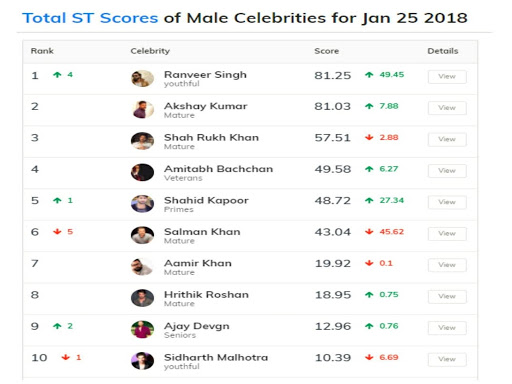Open View details for Akshay Kumar
512x384 pixels.
(447, 108)
